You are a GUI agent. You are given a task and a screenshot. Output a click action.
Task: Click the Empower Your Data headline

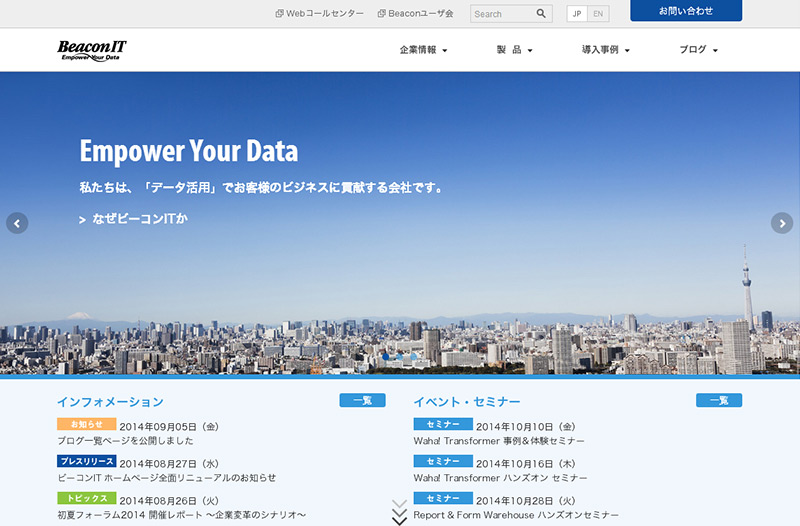(x=189, y=151)
